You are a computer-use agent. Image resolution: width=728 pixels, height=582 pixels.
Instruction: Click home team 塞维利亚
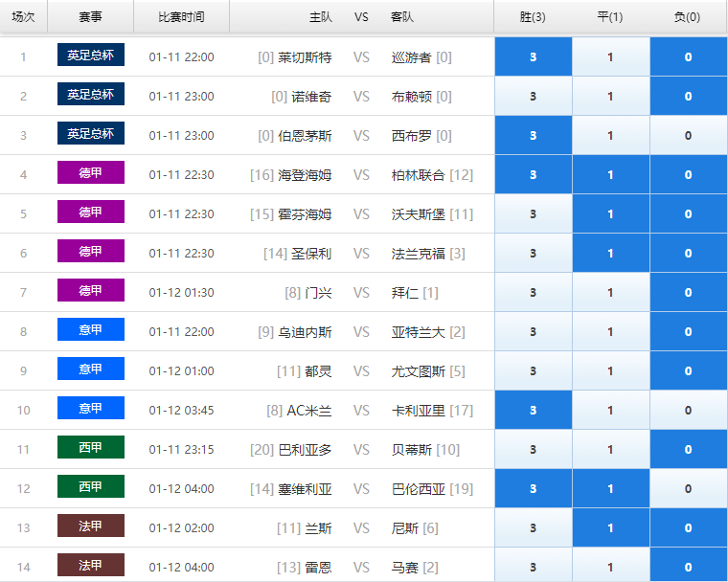coord(305,489)
